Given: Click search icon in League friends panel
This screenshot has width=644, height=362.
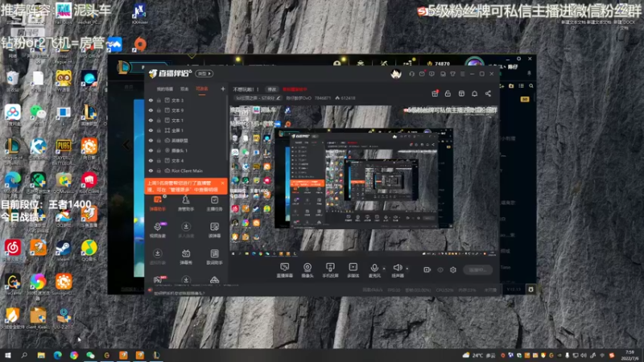Looking at the screenshot, I should (531, 86).
